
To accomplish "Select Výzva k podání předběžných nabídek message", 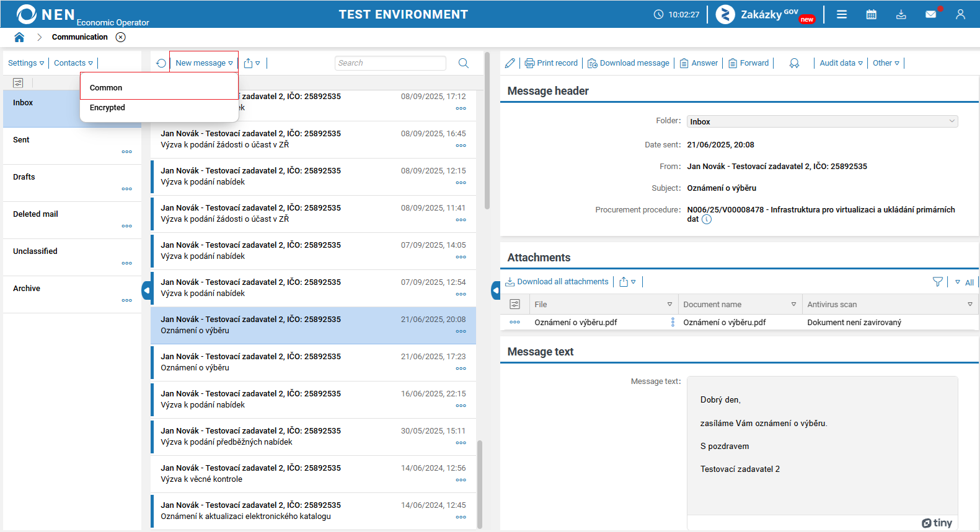I will click(313, 437).
